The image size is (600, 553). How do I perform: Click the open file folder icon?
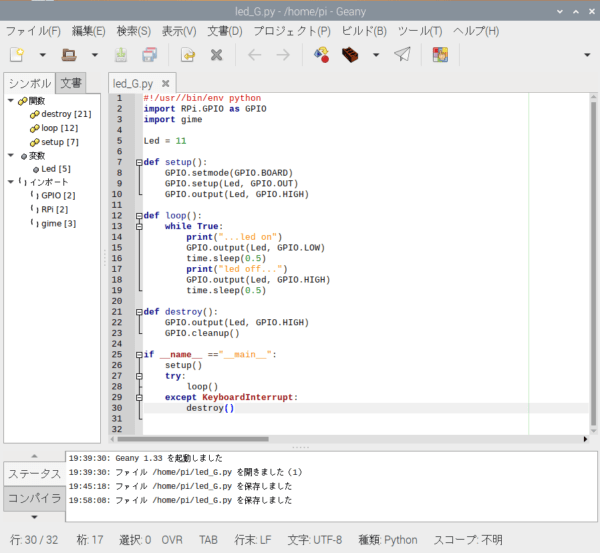pyautogui.click(x=69, y=55)
